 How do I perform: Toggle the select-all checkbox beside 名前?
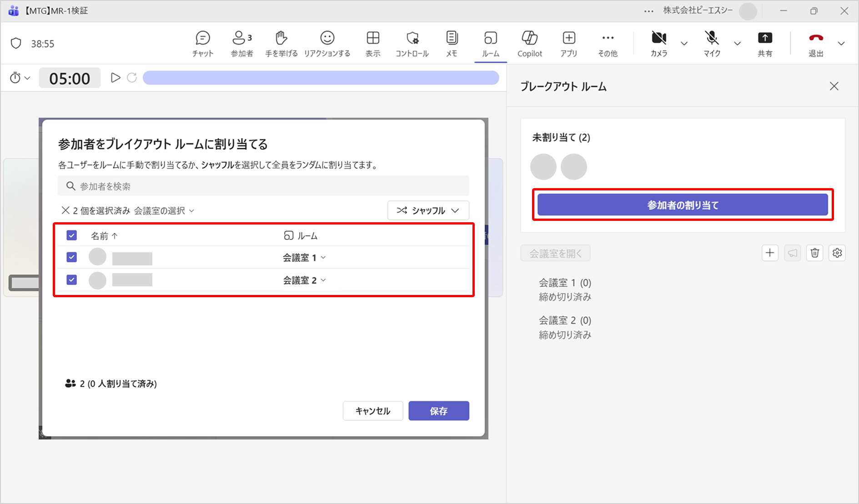point(71,235)
